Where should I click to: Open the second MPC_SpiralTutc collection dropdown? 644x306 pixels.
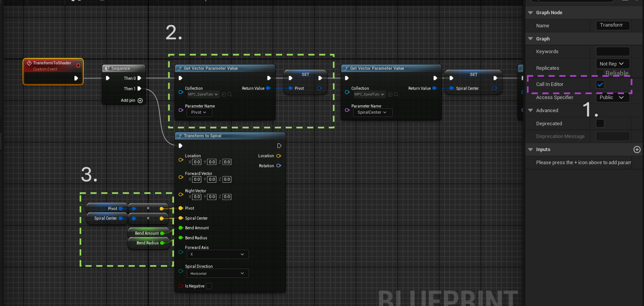point(370,94)
